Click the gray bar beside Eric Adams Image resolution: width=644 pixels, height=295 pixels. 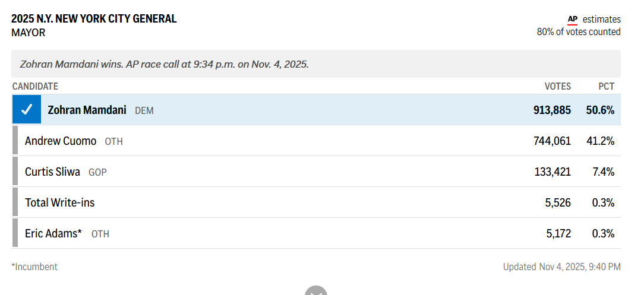point(15,233)
